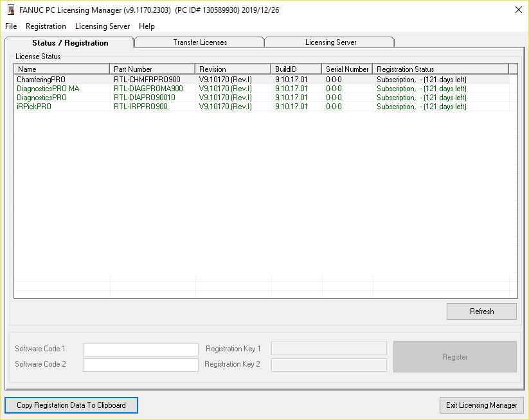Click the FANUC app icon in title bar

(11, 10)
